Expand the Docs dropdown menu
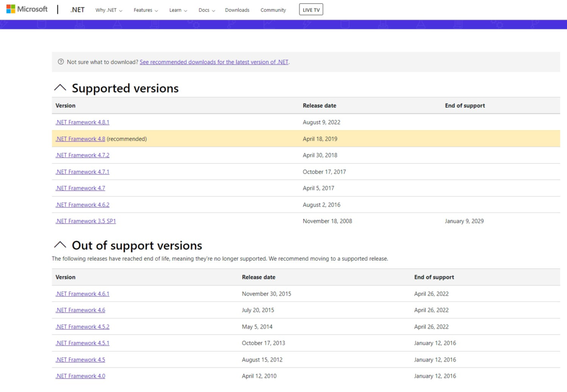 [x=207, y=10]
